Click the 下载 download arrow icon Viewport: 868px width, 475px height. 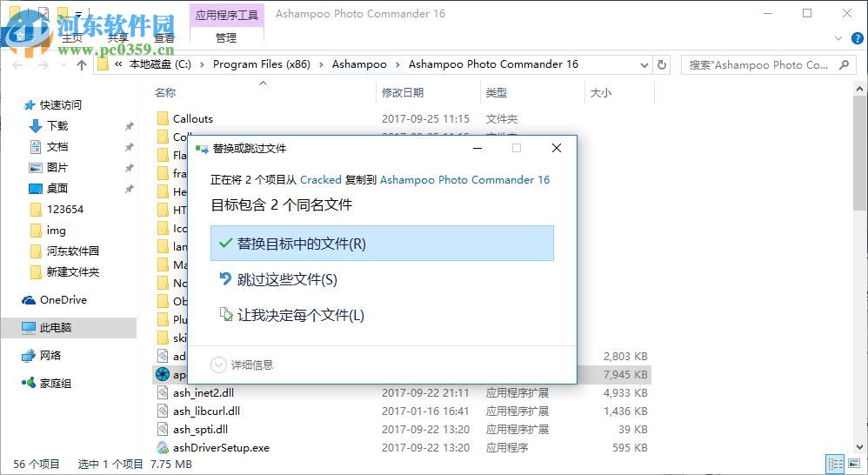36,125
